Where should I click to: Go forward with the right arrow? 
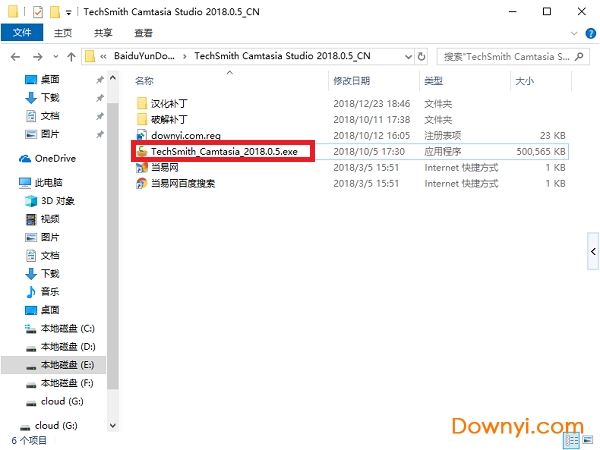point(38,57)
